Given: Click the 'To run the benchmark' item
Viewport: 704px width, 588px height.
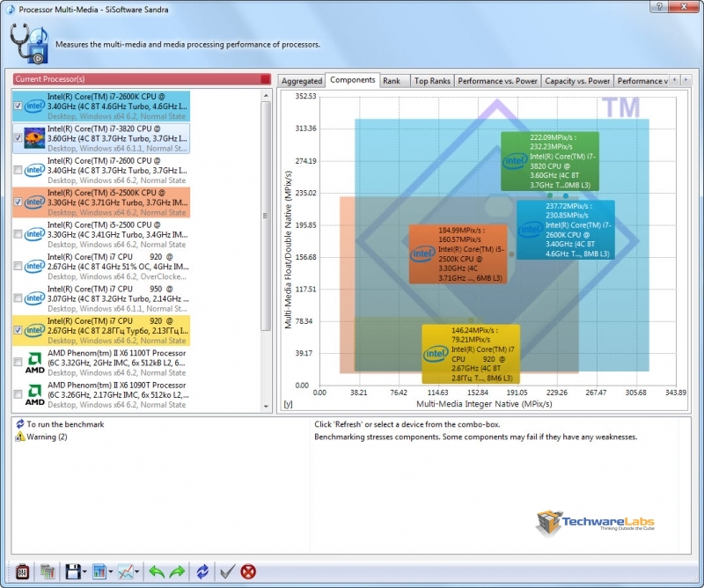Looking at the screenshot, I should tap(65, 424).
